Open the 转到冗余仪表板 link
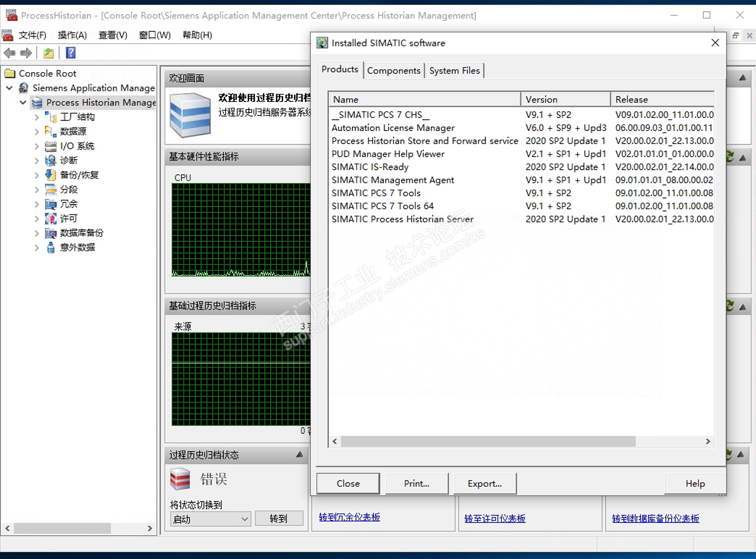Screen dimensions: 756x559 coord(350,517)
